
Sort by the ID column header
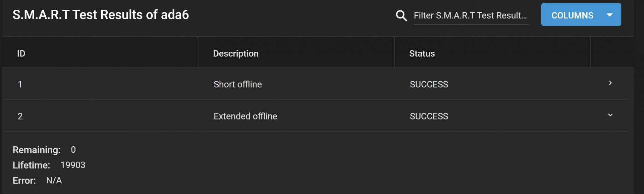coord(21,53)
